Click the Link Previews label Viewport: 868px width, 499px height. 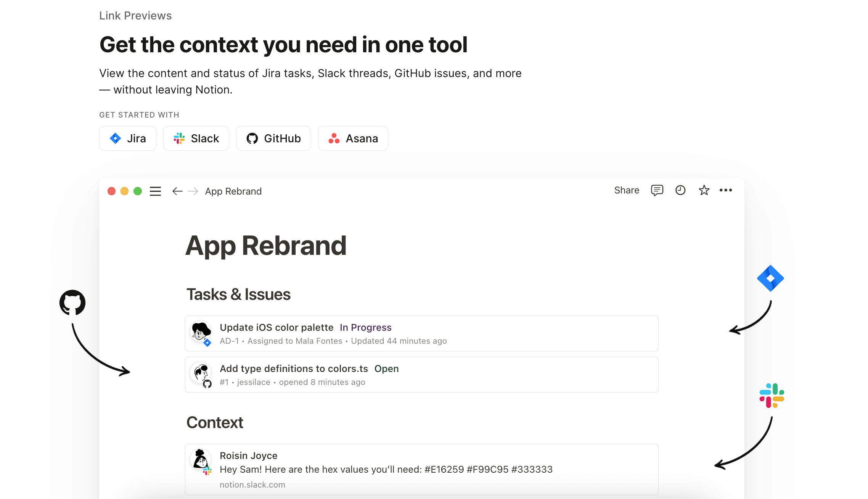tap(135, 16)
